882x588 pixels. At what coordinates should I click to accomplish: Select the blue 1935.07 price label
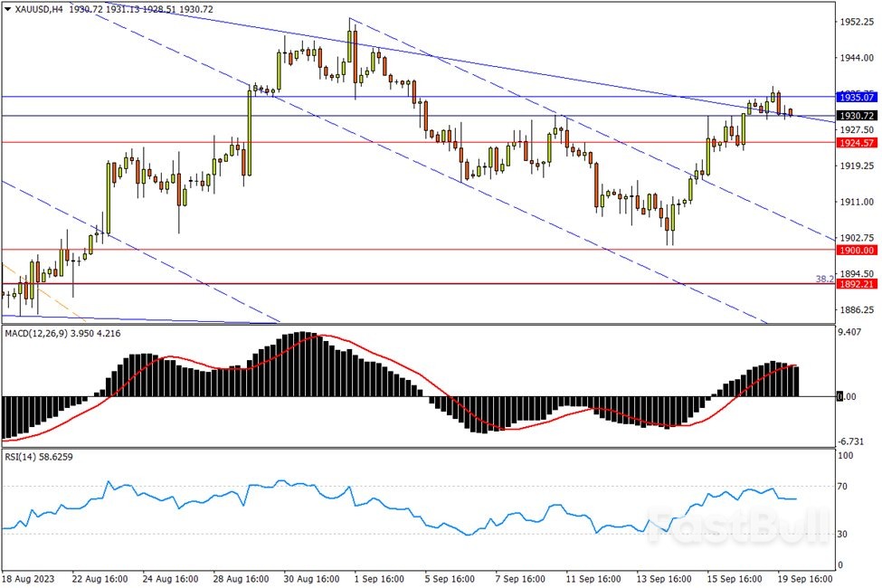(x=855, y=97)
